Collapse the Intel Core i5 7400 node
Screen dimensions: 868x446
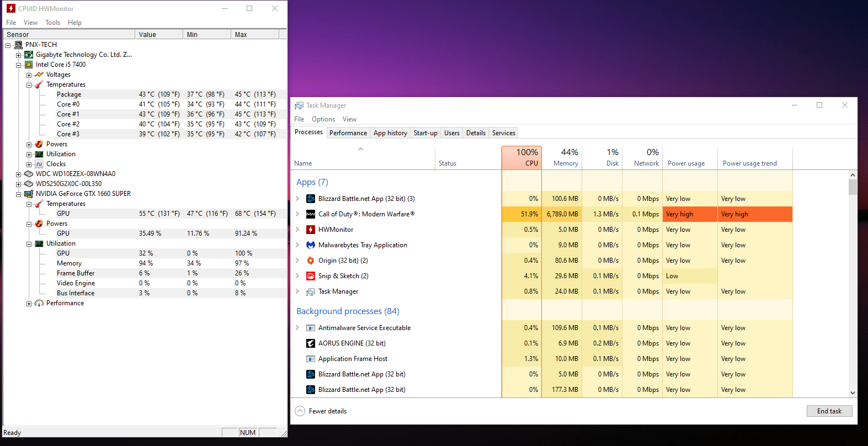pos(18,65)
